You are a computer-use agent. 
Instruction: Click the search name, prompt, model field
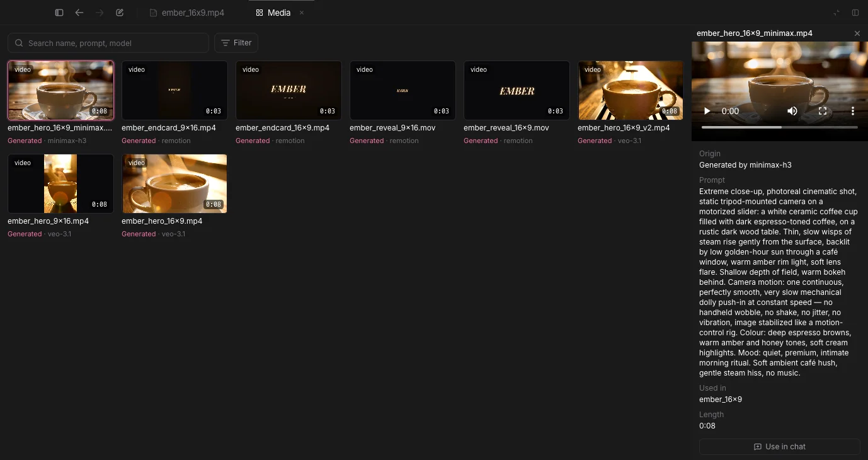(108, 43)
